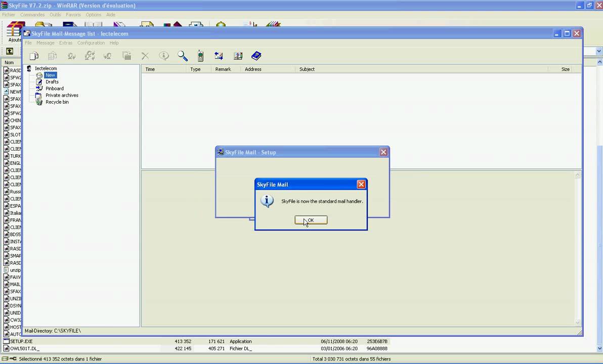Open SkyFile Message menu
The height and width of the screenshot is (364, 603).
46,42
